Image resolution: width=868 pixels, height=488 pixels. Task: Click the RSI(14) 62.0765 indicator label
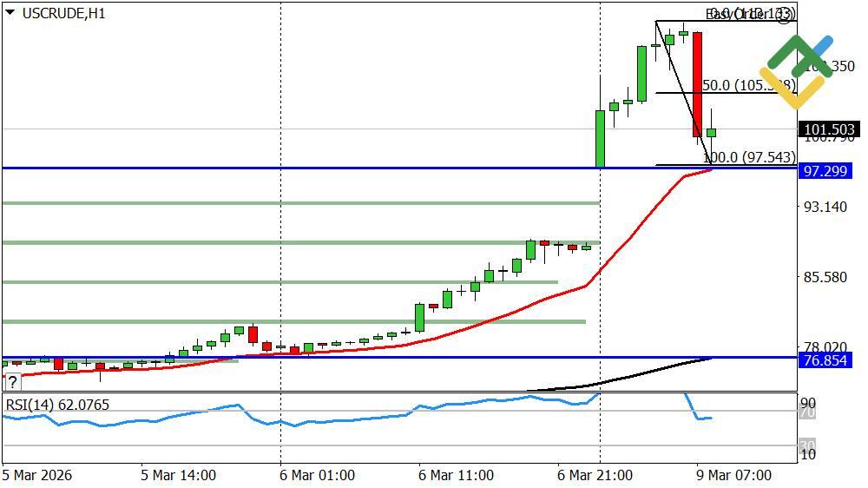pyautogui.click(x=57, y=405)
